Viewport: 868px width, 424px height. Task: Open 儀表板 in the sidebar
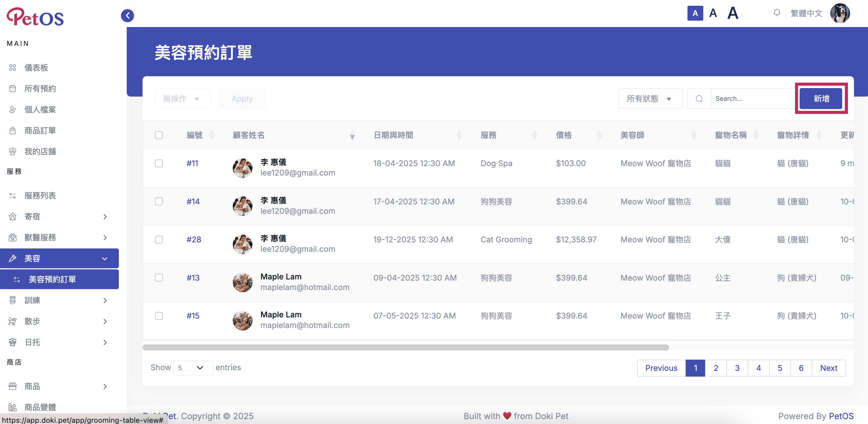36,68
